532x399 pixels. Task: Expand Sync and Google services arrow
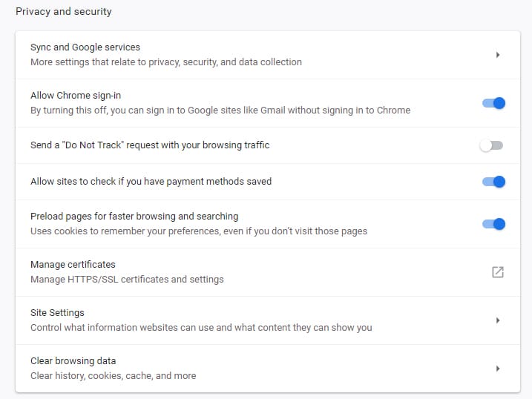498,55
